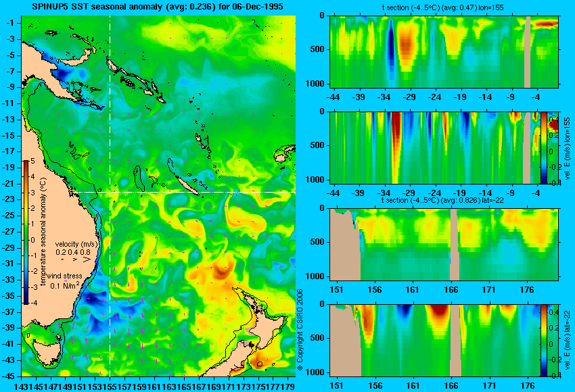Click the New Caledonia island on the map
Viewport: 575px width, 392px height.
click(x=187, y=185)
